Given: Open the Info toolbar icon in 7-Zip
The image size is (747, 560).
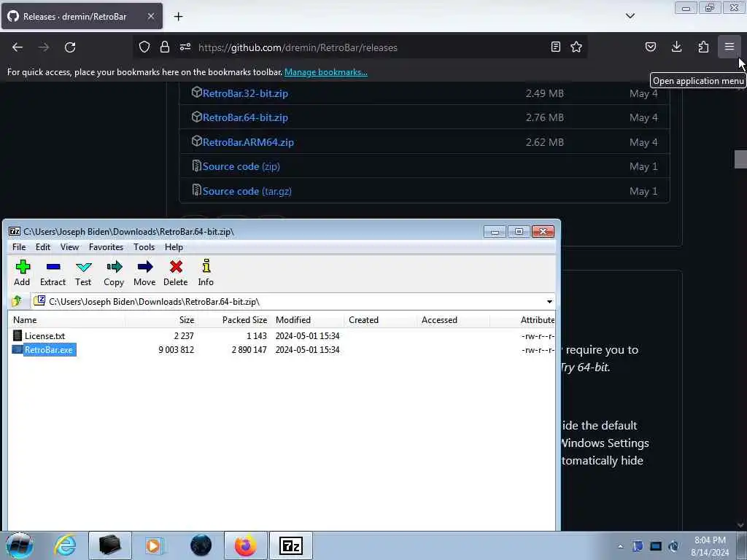Looking at the screenshot, I should coord(206,273).
